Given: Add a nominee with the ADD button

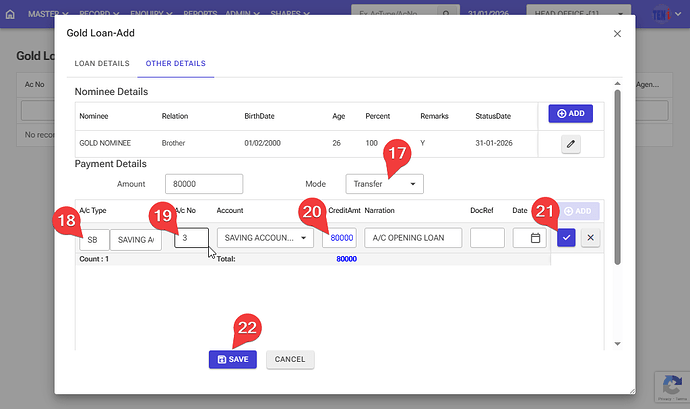Looking at the screenshot, I should point(570,114).
